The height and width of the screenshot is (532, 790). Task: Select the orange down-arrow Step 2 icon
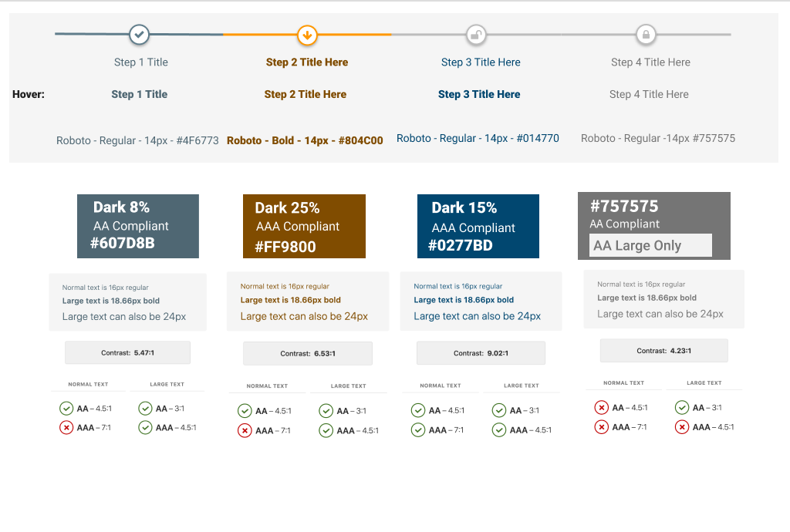click(307, 35)
